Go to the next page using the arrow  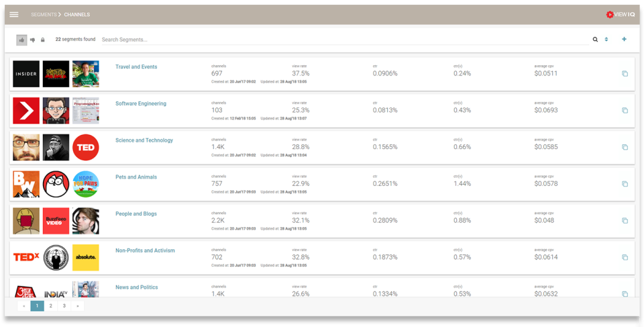click(x=78, y=306)
